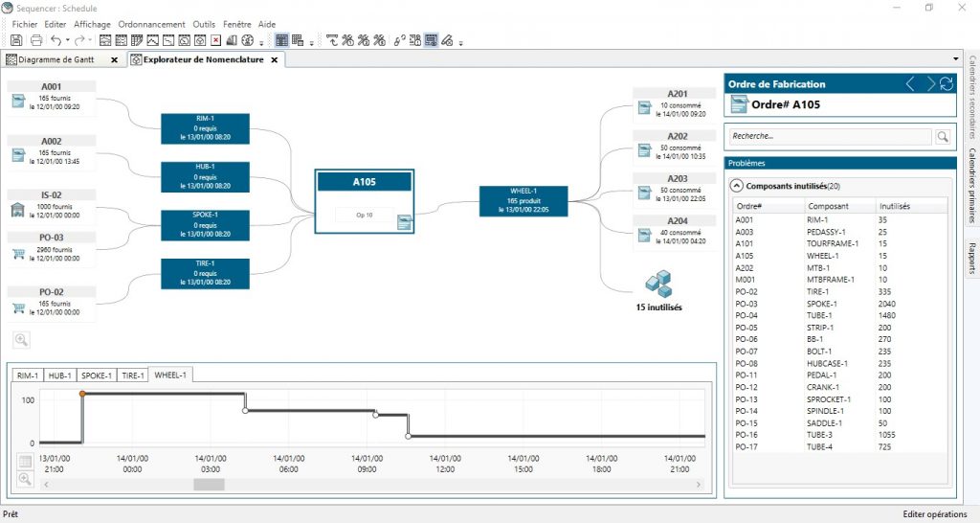Open the Calendriers primaires side panel
The image size is (980, 523).
coord(972,185)
